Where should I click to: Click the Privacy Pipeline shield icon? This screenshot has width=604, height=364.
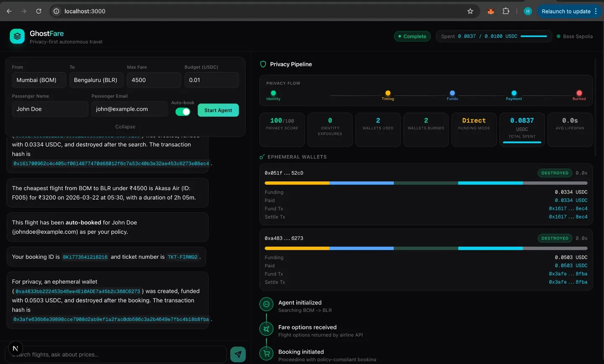click(x=263, y=64)
